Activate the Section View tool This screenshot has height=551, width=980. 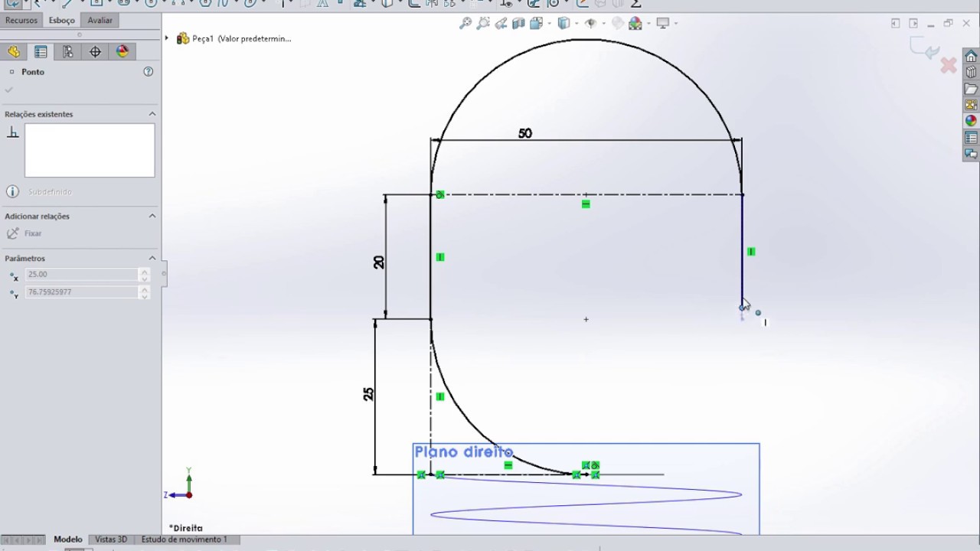(518, 23)
